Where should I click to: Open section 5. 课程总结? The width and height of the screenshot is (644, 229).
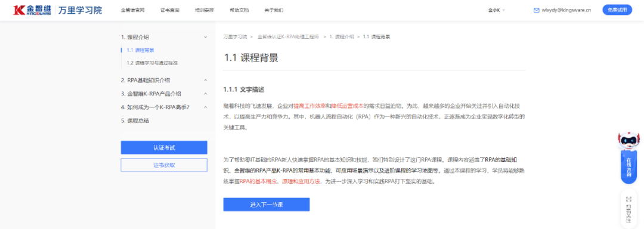135,120
